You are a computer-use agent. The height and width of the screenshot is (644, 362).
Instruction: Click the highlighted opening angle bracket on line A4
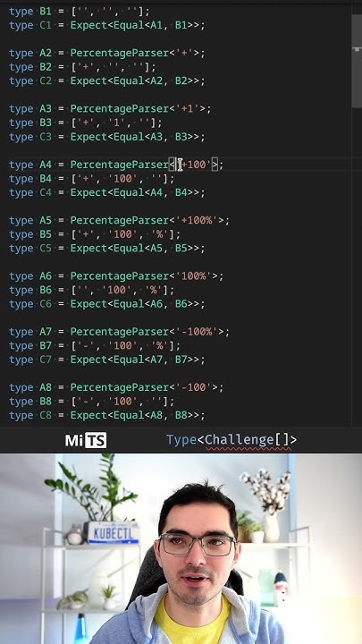point(173,165)
